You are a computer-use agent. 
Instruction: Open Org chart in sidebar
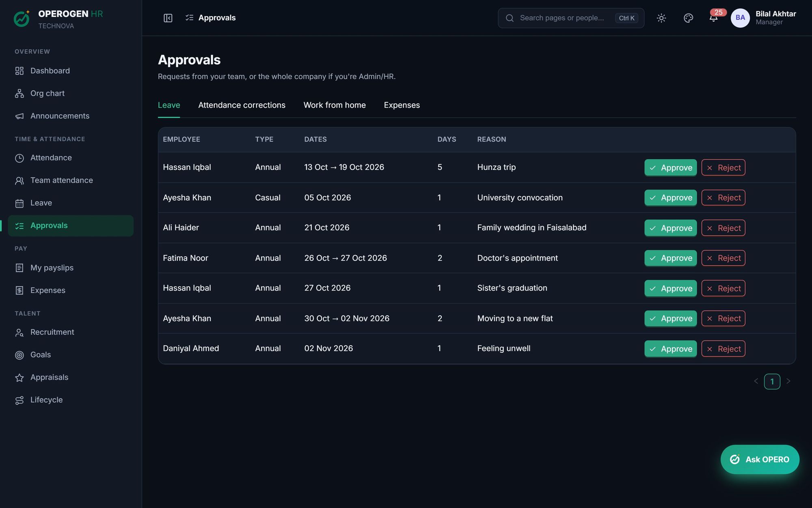point(71,93)
